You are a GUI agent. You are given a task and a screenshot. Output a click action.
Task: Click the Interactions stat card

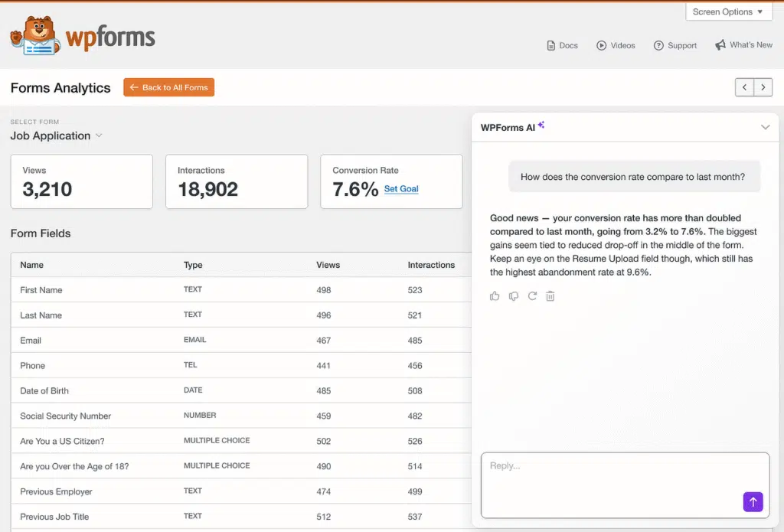[237, 181]
